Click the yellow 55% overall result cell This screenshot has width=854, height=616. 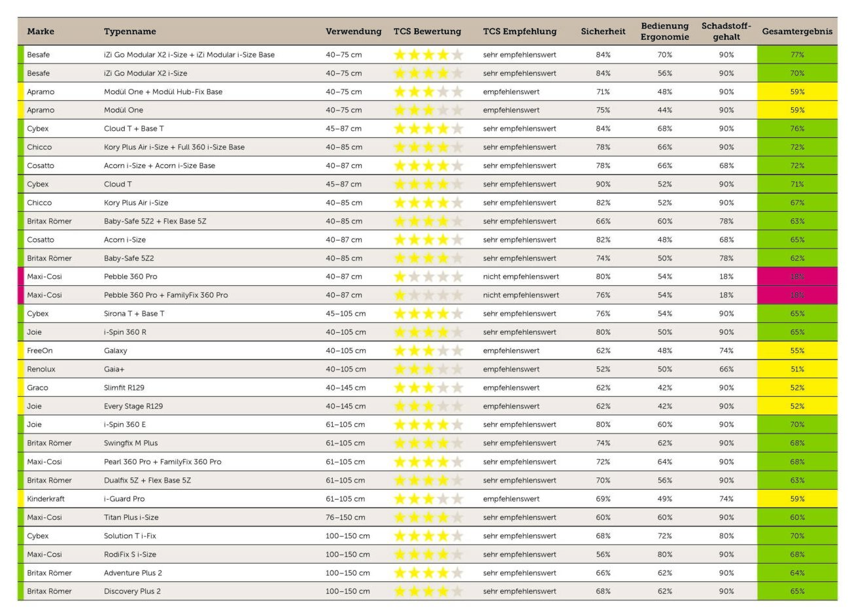coord(797,351)
